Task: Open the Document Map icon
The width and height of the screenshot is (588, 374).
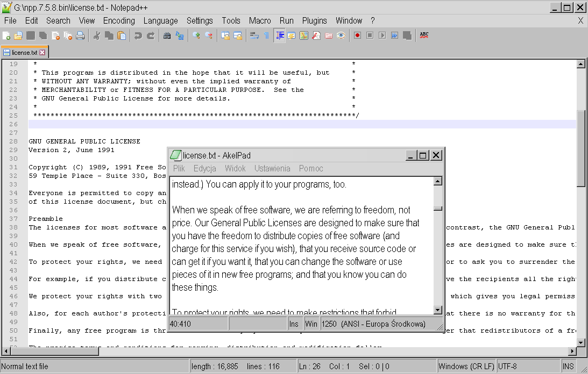Action: pyautogui.click(x=304, y=35)
